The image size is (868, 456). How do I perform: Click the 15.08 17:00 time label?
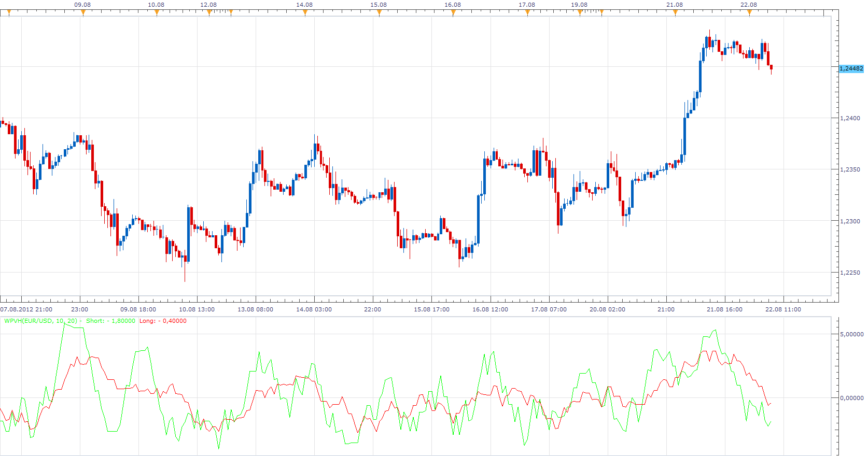pyautogui.click(x=431, y=309)
